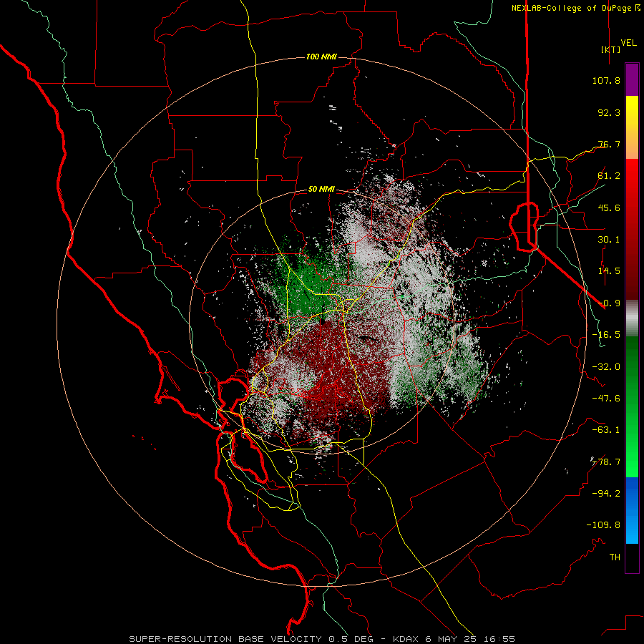Click the [KT] units label
Screen dimensions: 644x644
click(x=610, y=49)
